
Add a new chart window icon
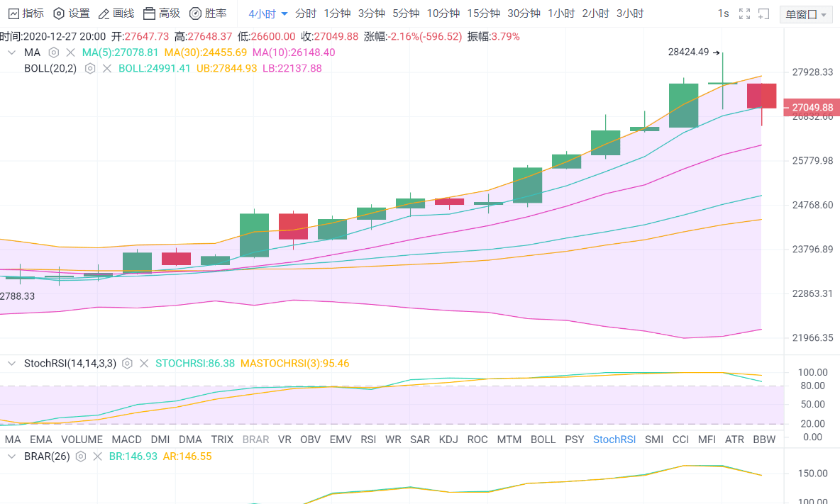point(764,14)
